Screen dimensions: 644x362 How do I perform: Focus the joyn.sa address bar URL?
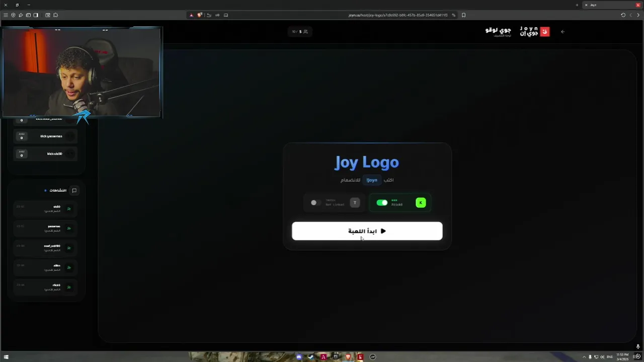click(x=398, y=15)
